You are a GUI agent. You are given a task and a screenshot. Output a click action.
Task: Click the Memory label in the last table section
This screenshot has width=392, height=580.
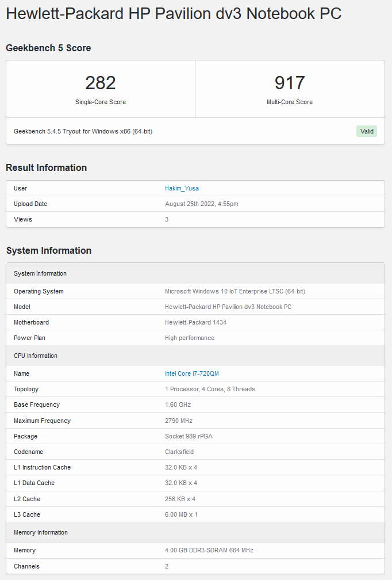(25, 551)
